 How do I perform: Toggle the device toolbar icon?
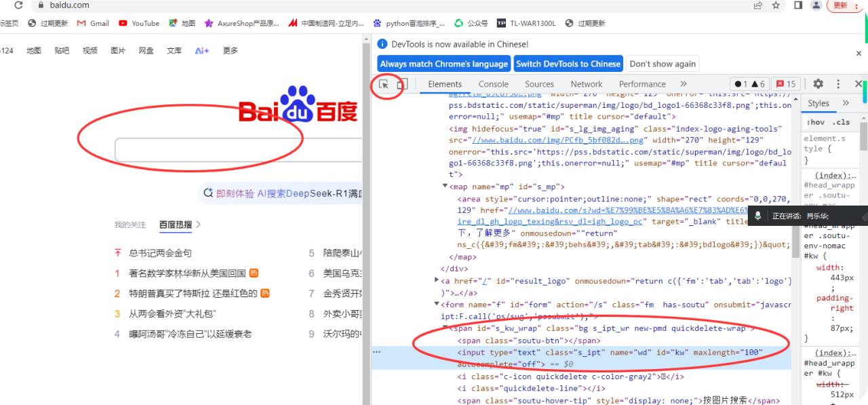[x=401, y=84]
